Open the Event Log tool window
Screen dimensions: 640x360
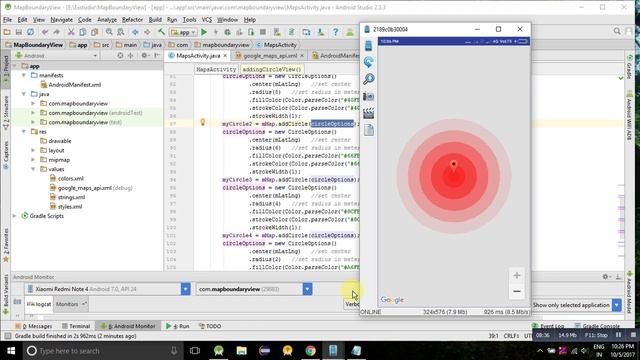tap(548, 326)
